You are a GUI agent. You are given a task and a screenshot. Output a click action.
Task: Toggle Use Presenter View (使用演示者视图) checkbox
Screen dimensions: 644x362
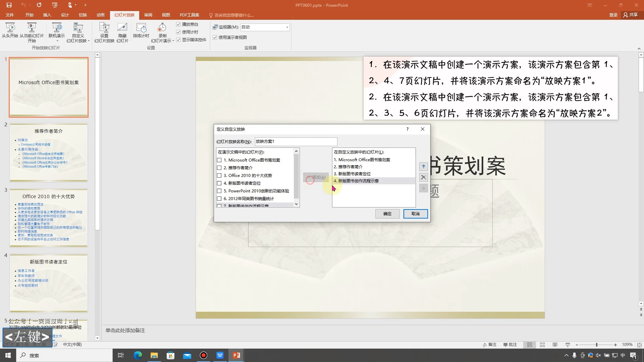pyautogui.click(x=215, y=38)
